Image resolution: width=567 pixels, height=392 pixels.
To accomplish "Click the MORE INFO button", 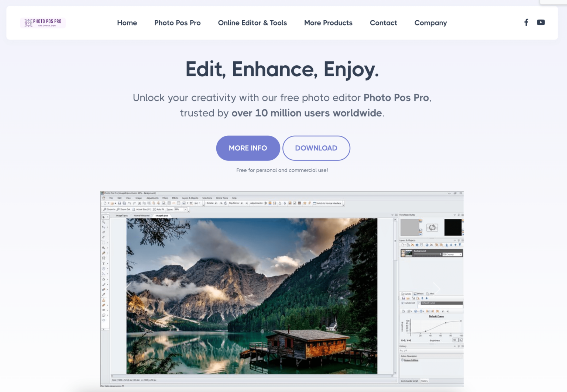I will pyautogui.click(x=248, y=148).
